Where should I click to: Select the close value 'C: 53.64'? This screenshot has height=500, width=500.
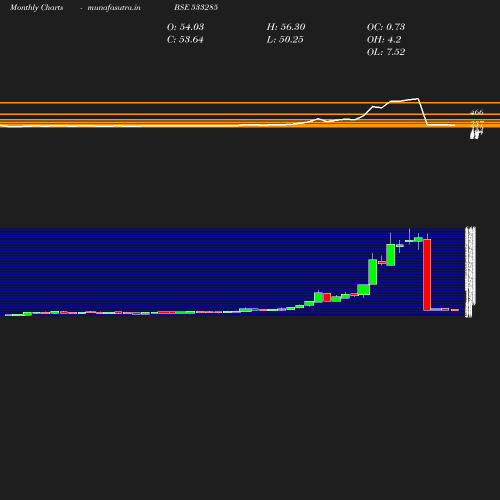pos(185,40)
